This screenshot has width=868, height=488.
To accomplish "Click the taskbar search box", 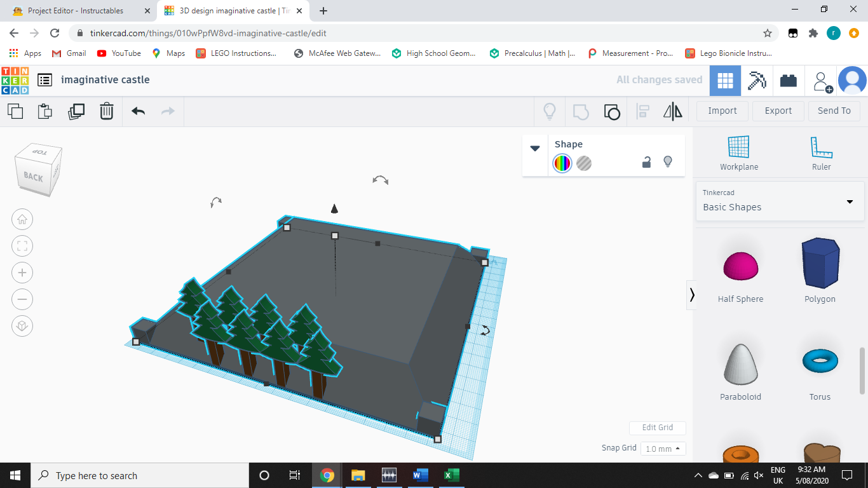I will point(140,475).
